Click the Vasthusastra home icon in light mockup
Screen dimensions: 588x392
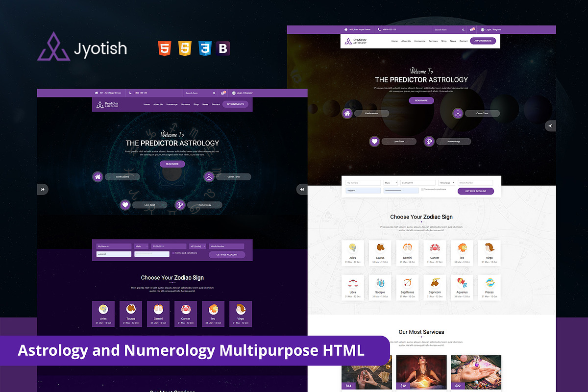(x=347, y=113)
